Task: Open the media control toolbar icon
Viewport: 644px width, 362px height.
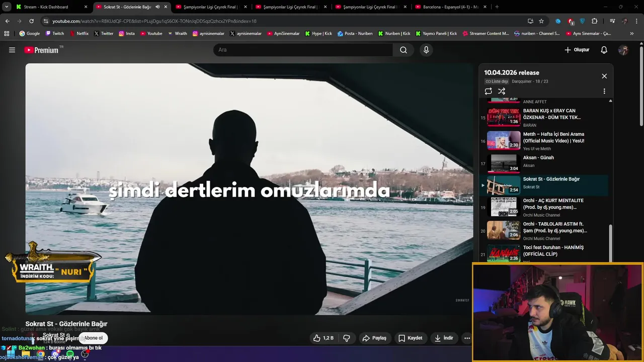Action: click(x=612, y=21)
